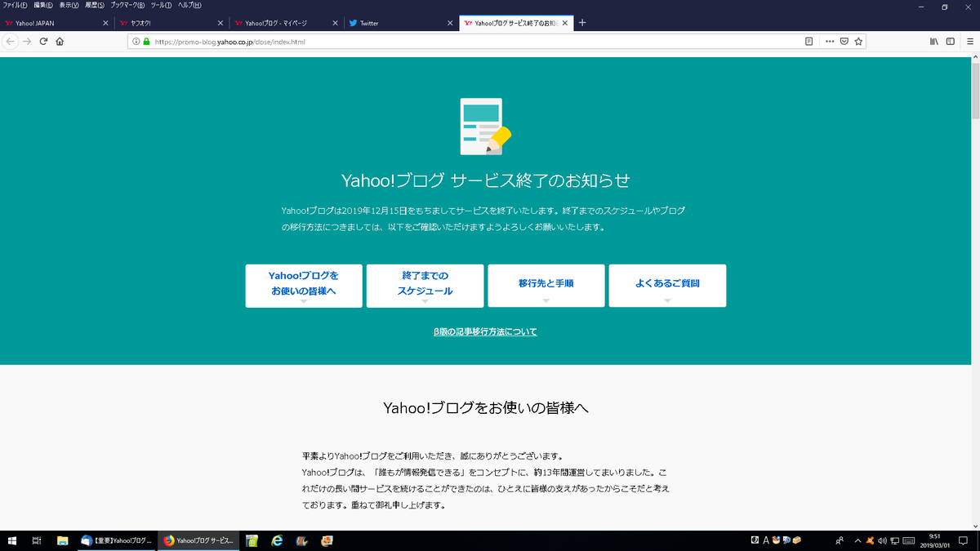Close the Twitter tab
The image size is (980, 551).
click(x=449, y=23)
